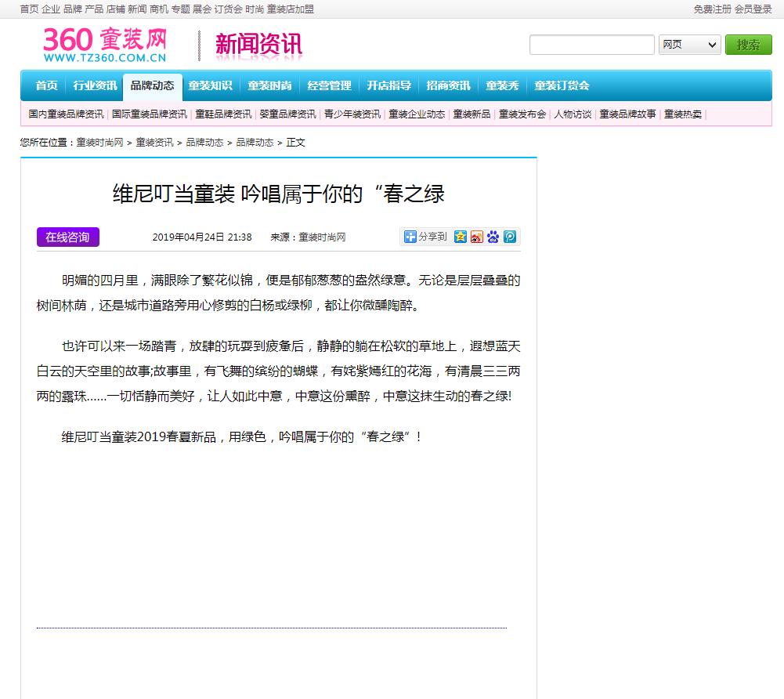Click 企业 in the top gray bar
The image size is (784, 699).
click(50, 9)
